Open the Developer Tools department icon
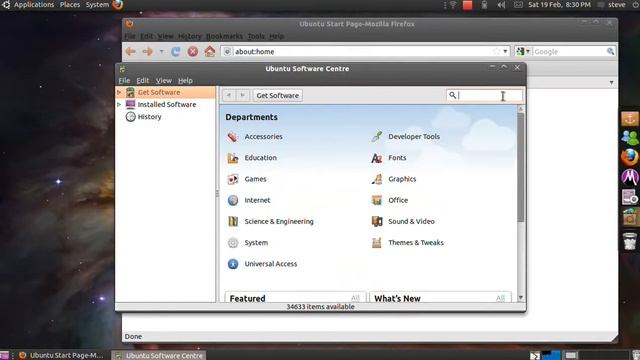This screenshot has height=360, width=640. point(377,137)
